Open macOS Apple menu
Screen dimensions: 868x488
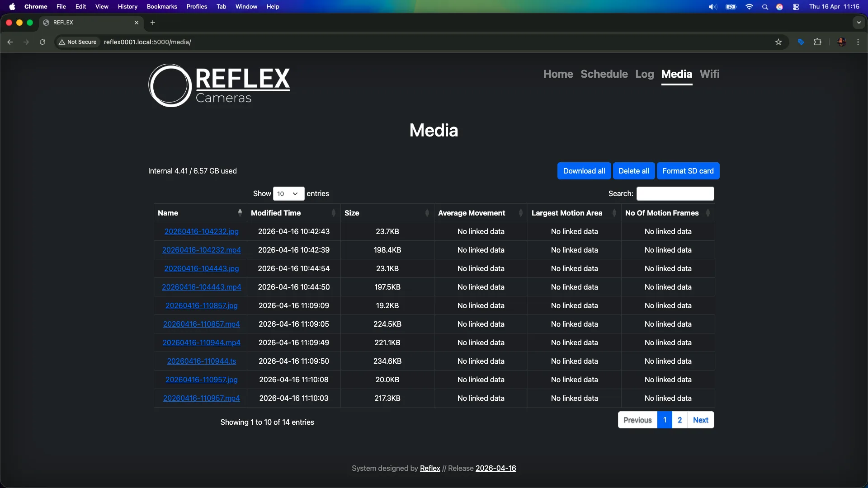coord(12,7)
